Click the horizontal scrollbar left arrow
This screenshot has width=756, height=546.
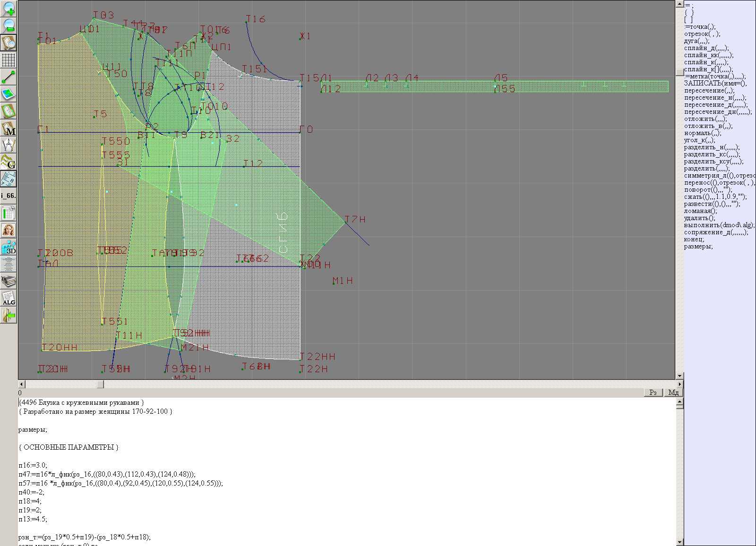click(x=21, y=384)
